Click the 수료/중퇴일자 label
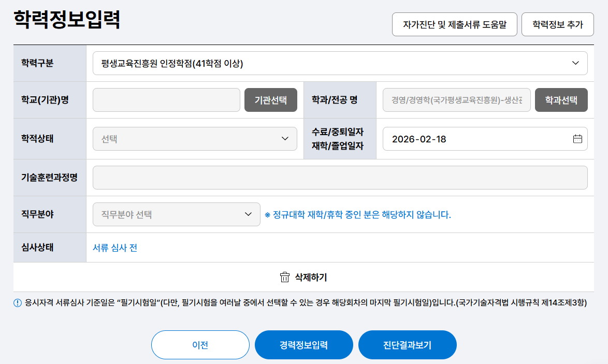This screenshot has width=608, height=364. pyautogui.click(x=337, y=132)
